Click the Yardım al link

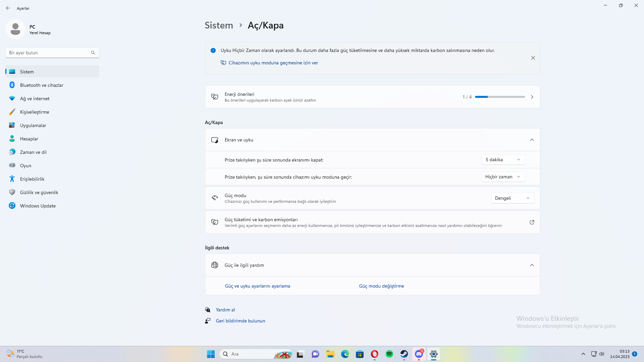225,310
